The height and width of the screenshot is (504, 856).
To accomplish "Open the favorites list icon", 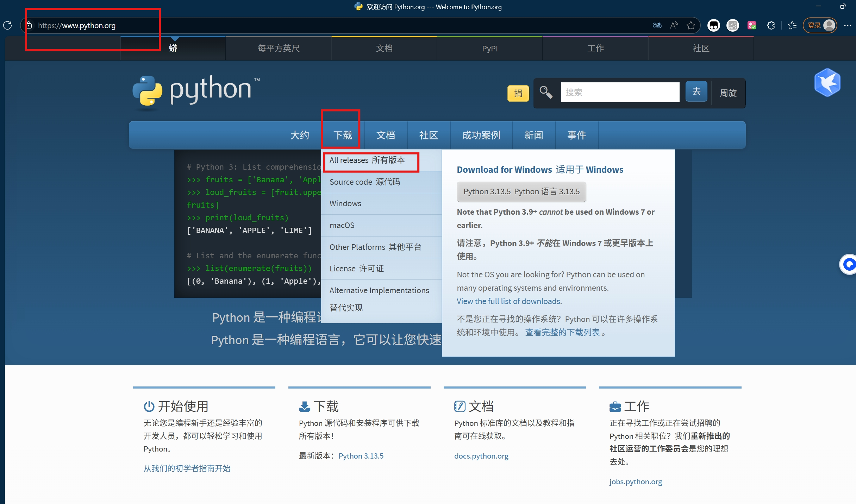I will pos(792,25).
